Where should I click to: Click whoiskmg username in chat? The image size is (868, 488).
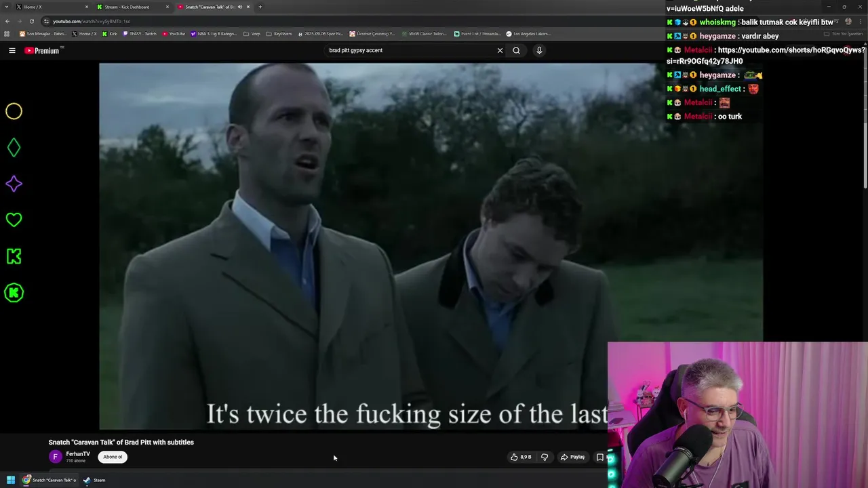point(717,22)
